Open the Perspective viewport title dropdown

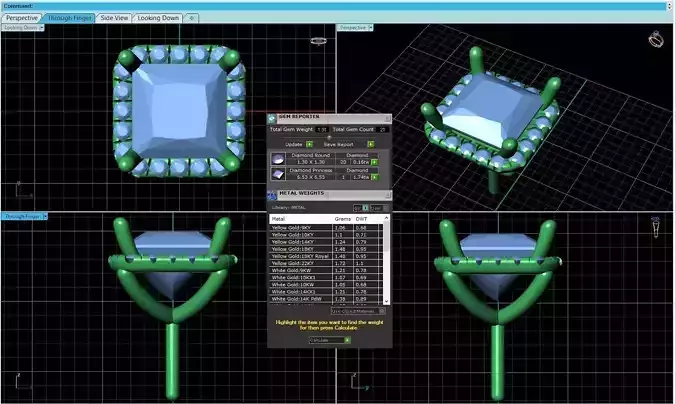pos(370,28)
